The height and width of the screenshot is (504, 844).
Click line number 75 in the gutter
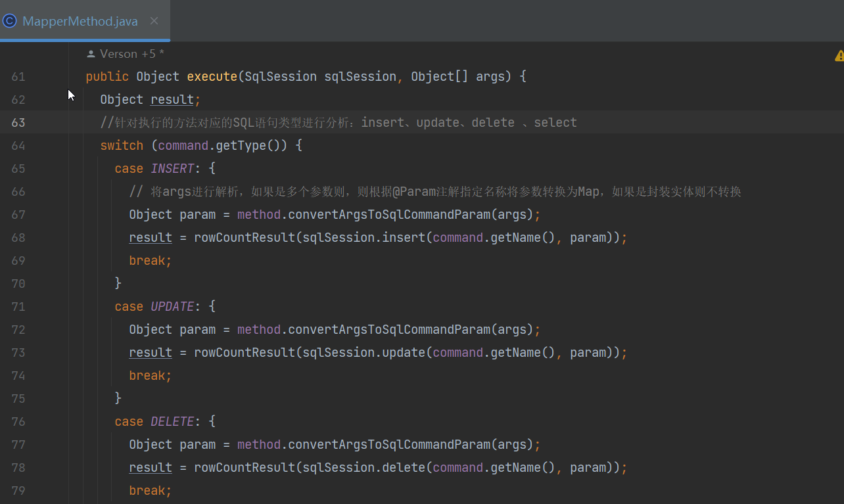[18, 399]
